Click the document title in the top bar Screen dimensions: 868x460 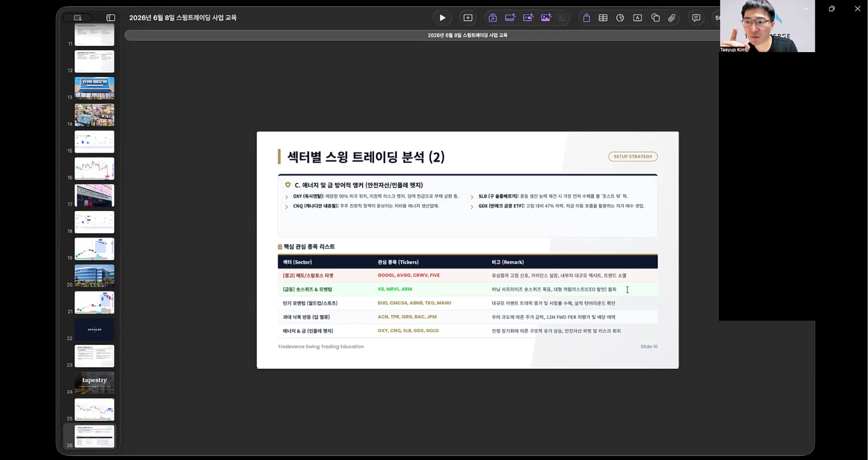pos(183,18)
